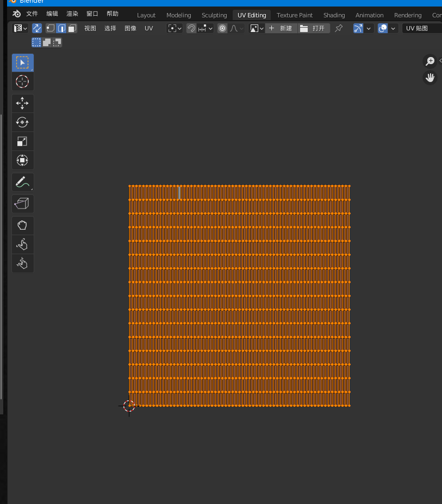Expand the overlay options arrow

click(393, 28)
